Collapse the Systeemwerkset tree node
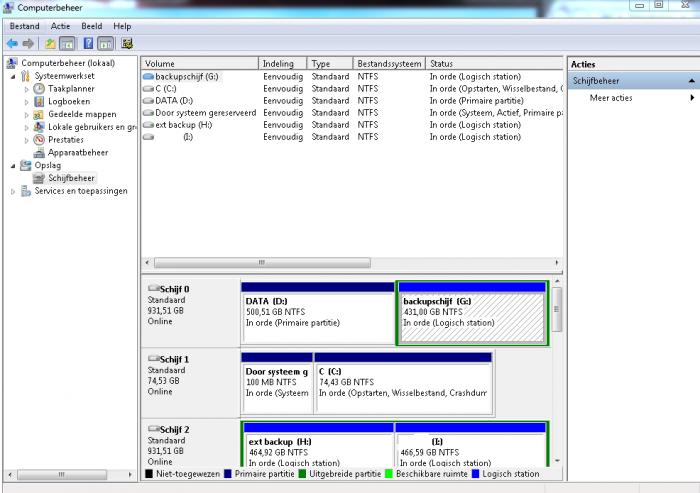 [12, 76]
